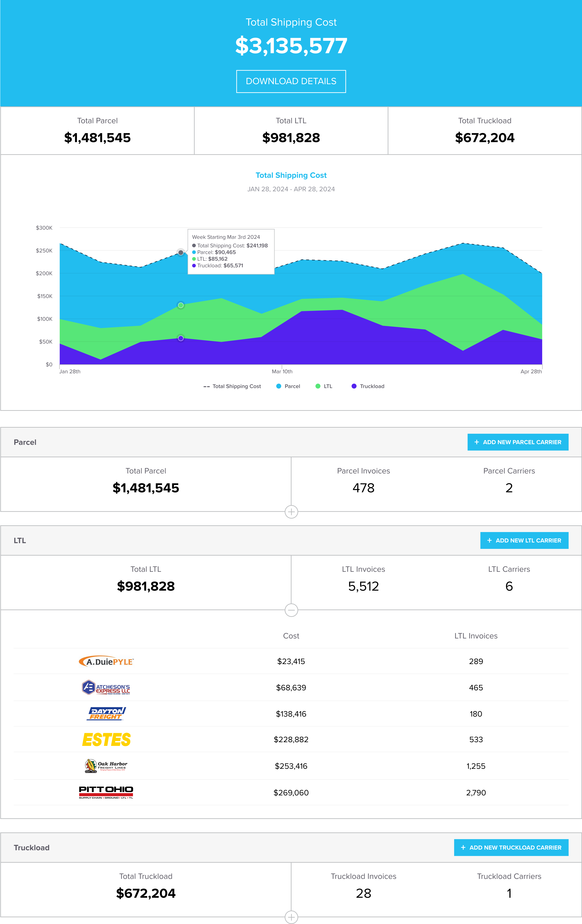Click the Parcel Invoices value 478
This screenshot has width=582, height=924.
click(x=363, y=488)
